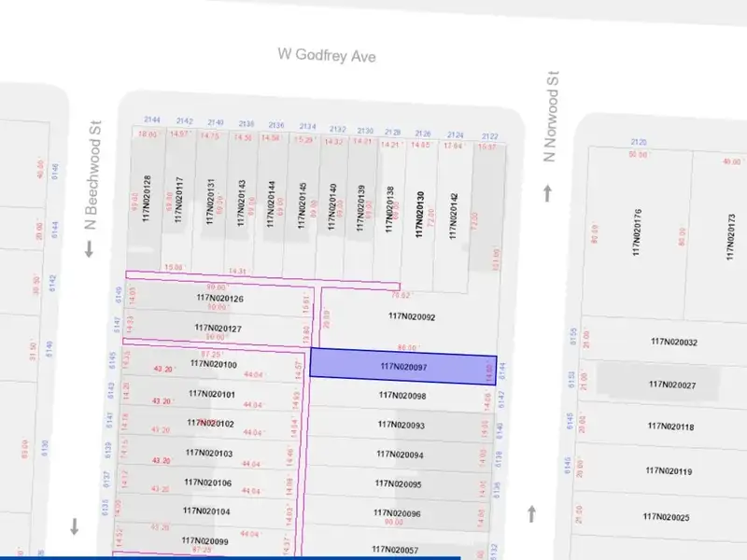Select the highlighted parcel 117N020097
This screenshot has height=560, width=747.
[402, 367]
